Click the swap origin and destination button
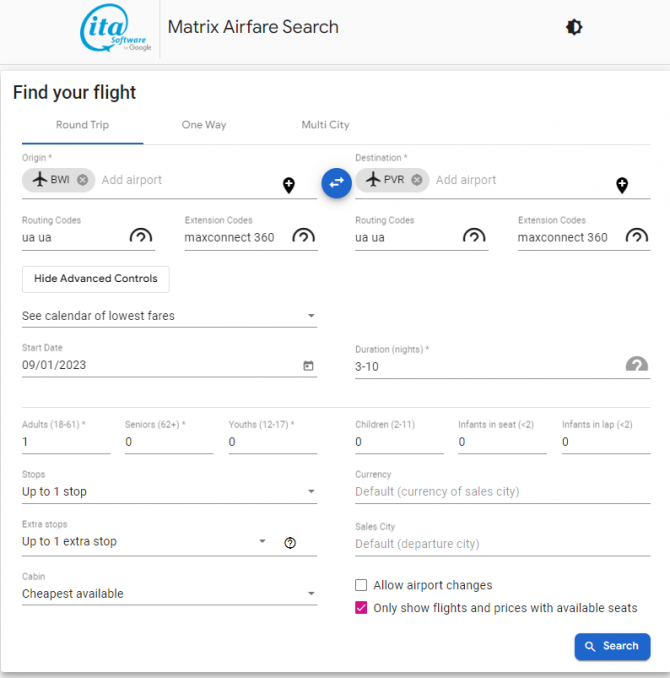 pos(336,182)
